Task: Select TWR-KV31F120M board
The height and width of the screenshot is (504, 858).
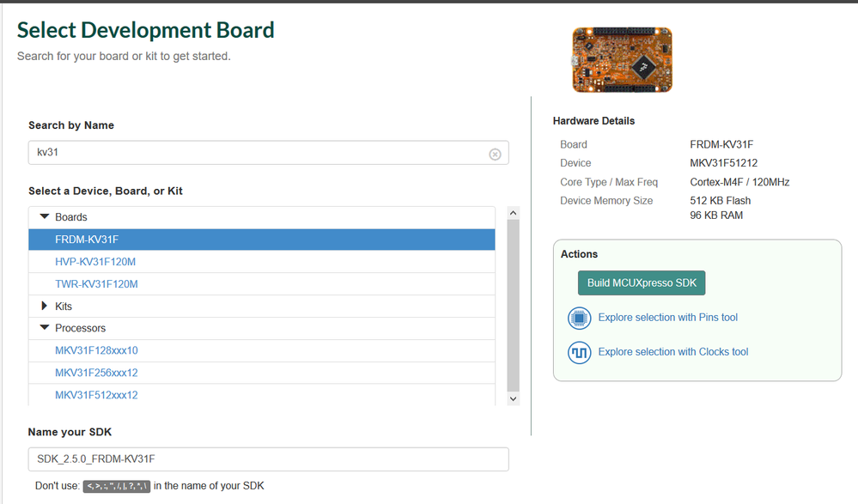Action: tap(96, 284)
